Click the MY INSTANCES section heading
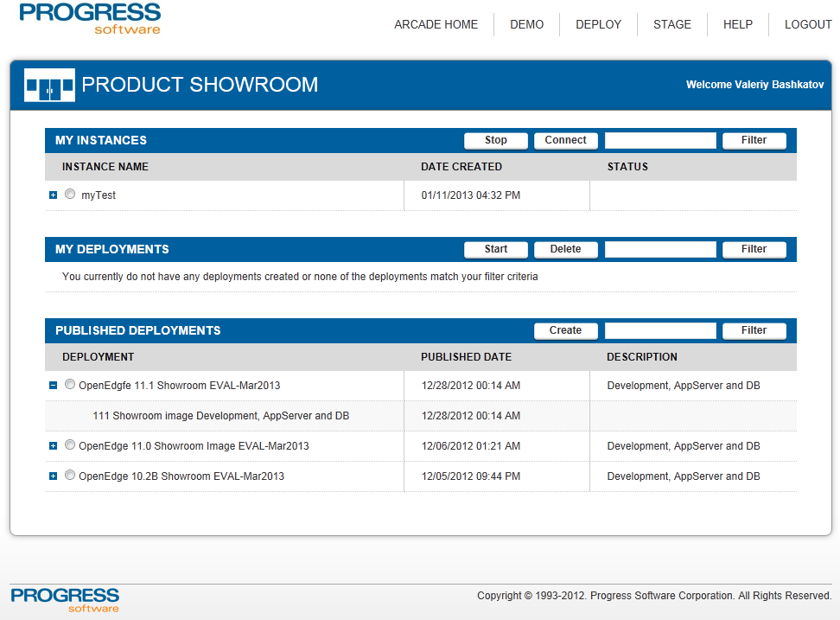The height and width of the screenshot is (620, 840). coord(101,140)
